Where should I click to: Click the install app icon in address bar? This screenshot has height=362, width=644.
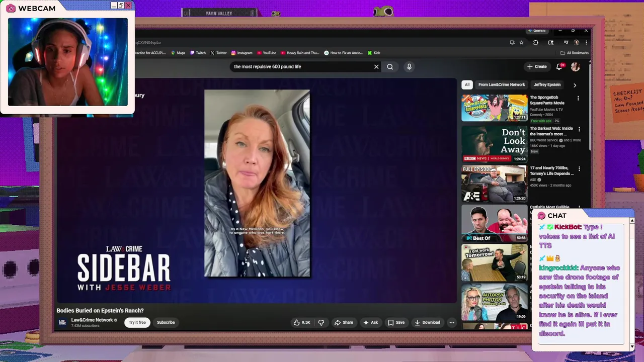tap(512, 43)
